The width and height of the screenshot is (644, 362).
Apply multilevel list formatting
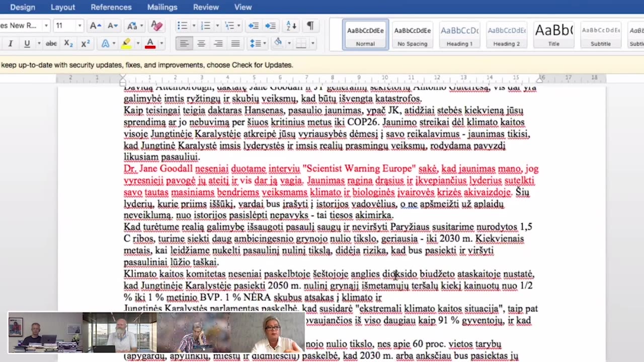(229, 26)
